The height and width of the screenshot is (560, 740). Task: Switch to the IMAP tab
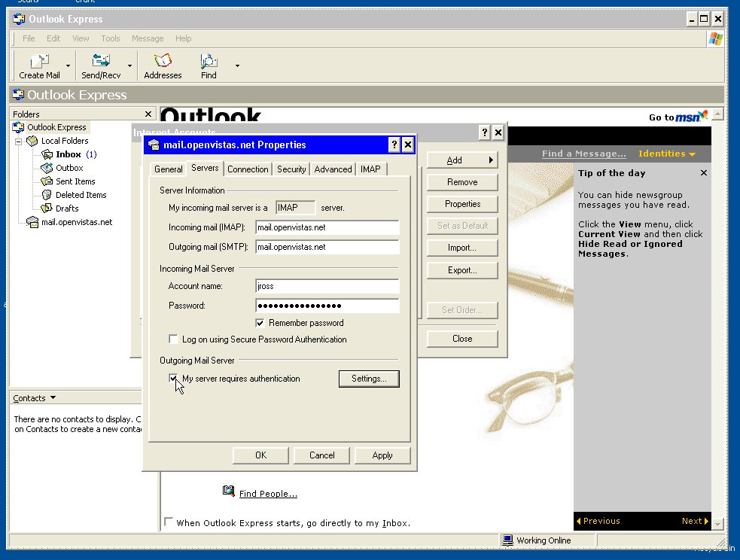[x=370, y=169]
